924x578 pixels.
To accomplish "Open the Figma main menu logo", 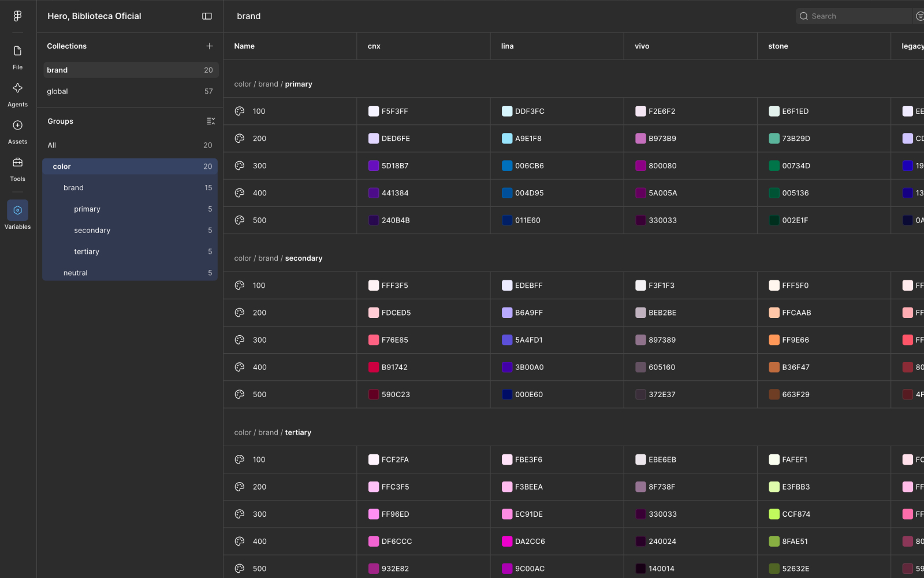I will click(x=17, y=16).
